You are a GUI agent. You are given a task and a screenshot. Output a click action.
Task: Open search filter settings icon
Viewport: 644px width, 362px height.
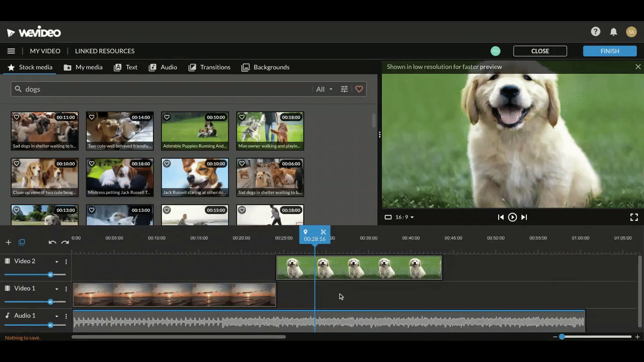tap(344, 89)
